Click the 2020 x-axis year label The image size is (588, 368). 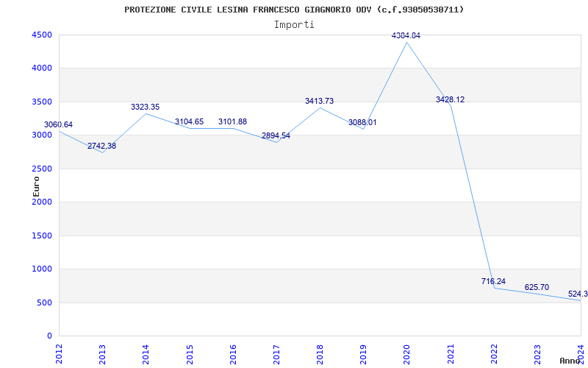click(407, 354)
